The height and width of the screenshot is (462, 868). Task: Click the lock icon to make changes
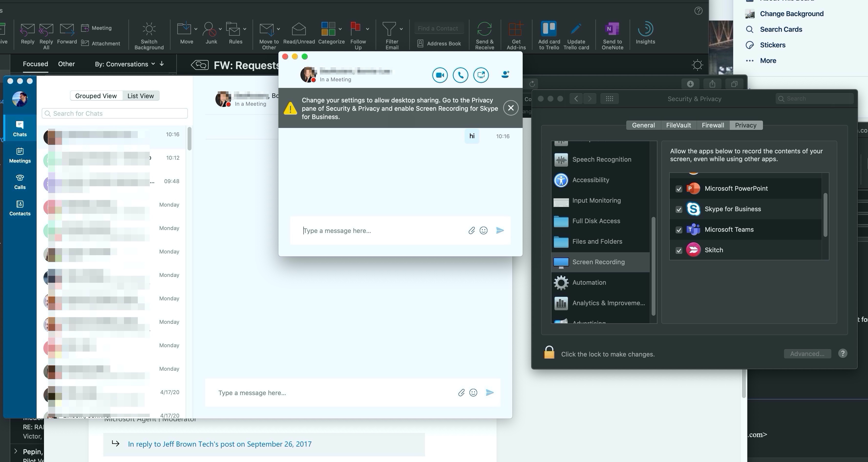(x=549, y=353)
